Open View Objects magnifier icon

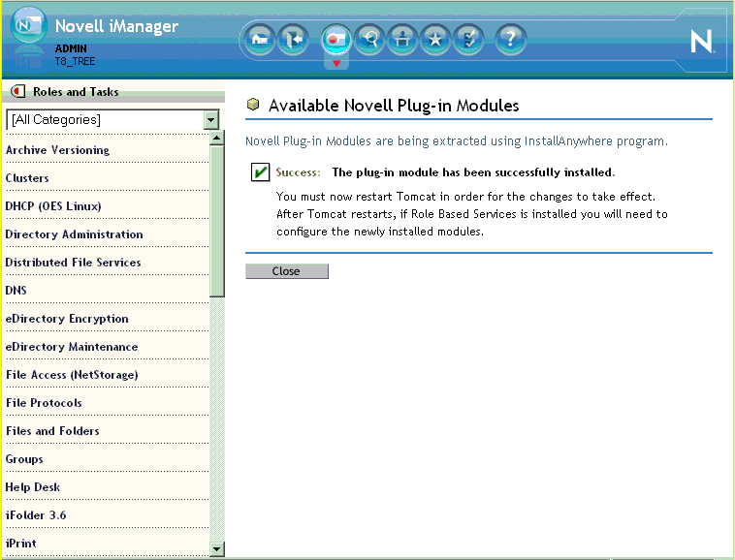(369, 40)
